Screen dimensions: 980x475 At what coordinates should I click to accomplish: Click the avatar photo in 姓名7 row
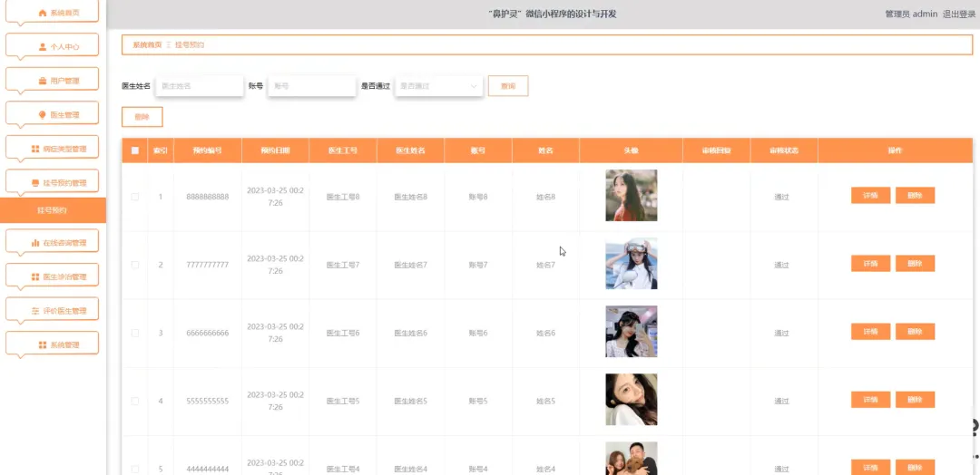[x=632, y=264]
